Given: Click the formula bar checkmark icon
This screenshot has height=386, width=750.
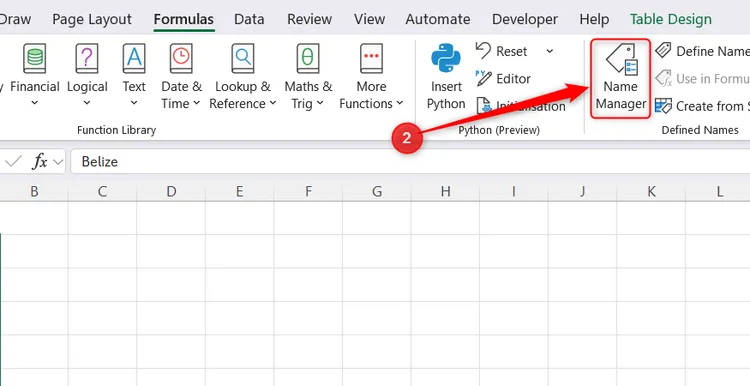Looking at the screenshot, I should [13, 162].
